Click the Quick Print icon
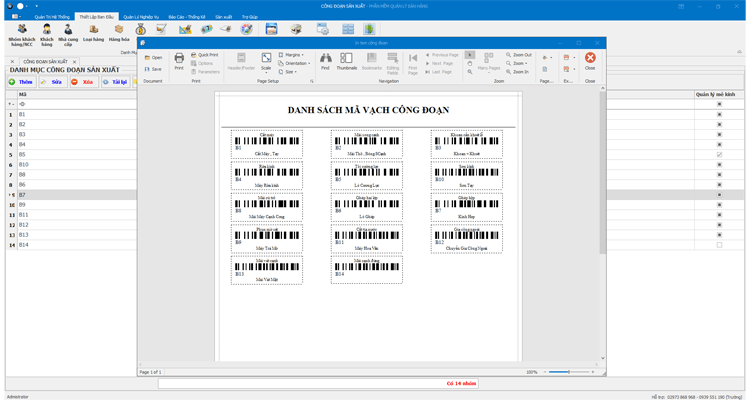Image resolution: width=750 pixels, height=400 pixels. pos(206,55)
